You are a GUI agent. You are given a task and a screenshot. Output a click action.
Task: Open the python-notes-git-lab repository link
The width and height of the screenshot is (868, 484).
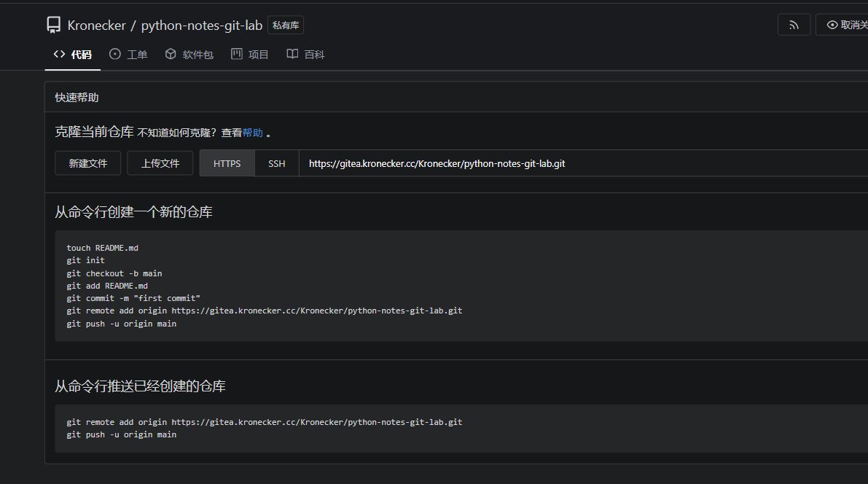[x=201, y=26]
